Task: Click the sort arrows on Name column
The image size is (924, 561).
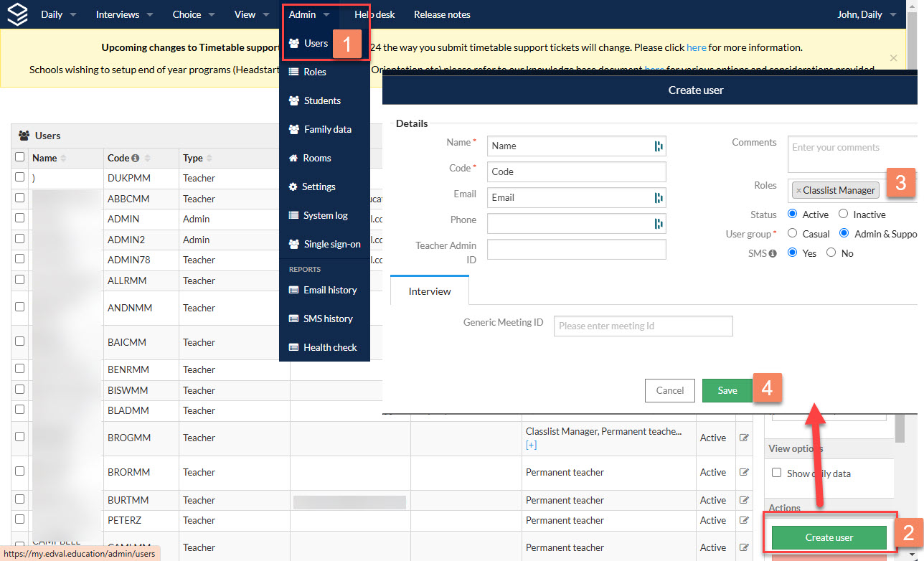Action: (x=63, y=158)
